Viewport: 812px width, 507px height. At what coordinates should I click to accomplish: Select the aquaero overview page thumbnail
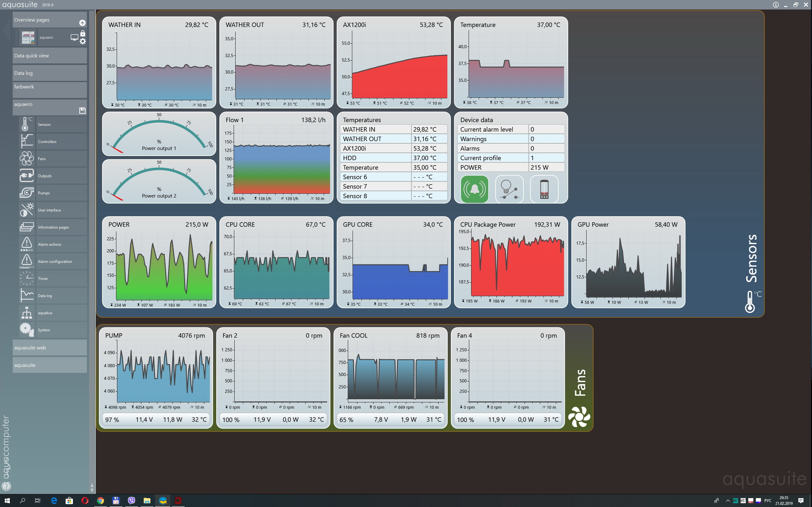point(28,37)
